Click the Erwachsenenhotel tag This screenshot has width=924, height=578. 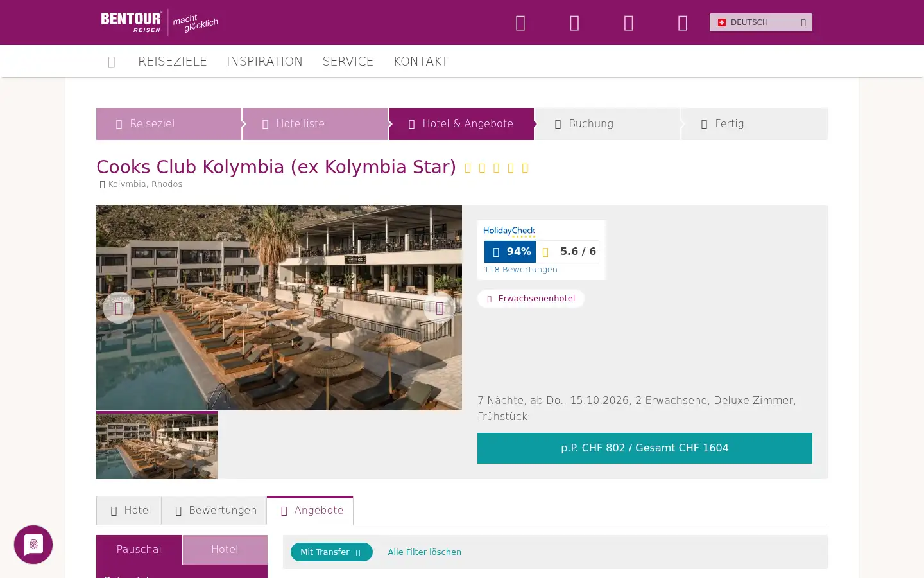531,299
